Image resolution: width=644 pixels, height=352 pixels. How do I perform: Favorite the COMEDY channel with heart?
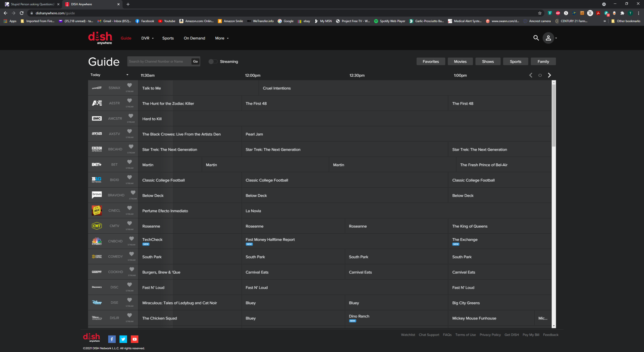pos(131,254)
